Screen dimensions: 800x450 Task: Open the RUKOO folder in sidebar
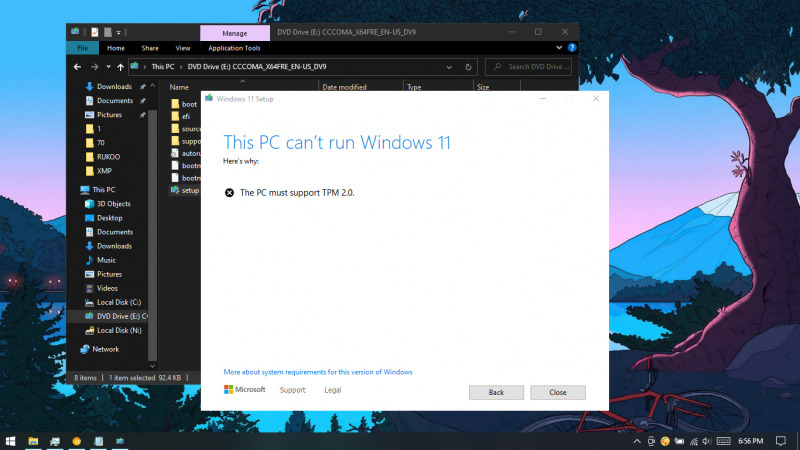pos(108,157)
